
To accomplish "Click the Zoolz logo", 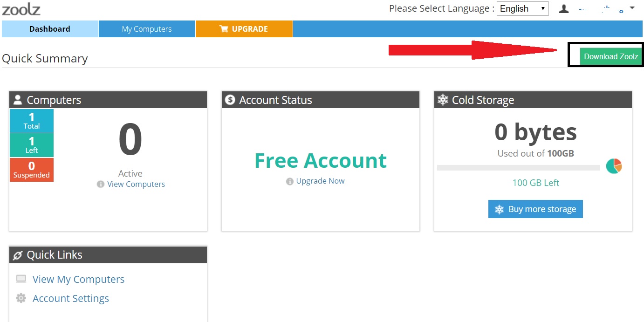I will [21, 9].
